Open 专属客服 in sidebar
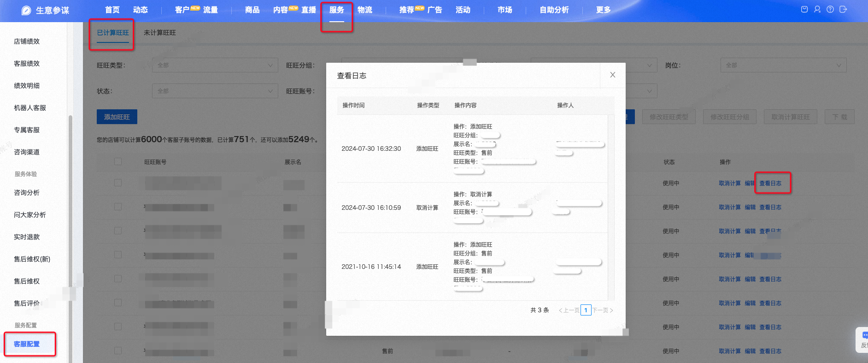Image resolution: width=868 pixels, height=363 pixels. pos(27,130)
